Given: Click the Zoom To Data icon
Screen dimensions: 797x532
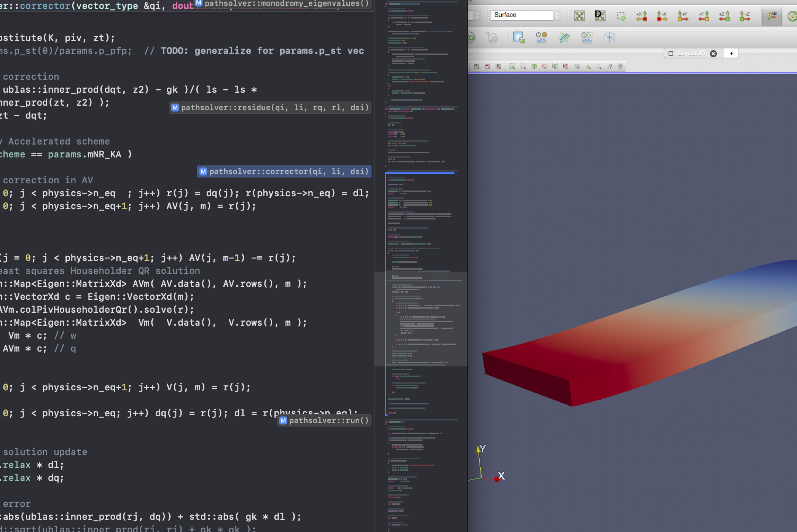Looking at the screenshot, I should click(600, 16).
